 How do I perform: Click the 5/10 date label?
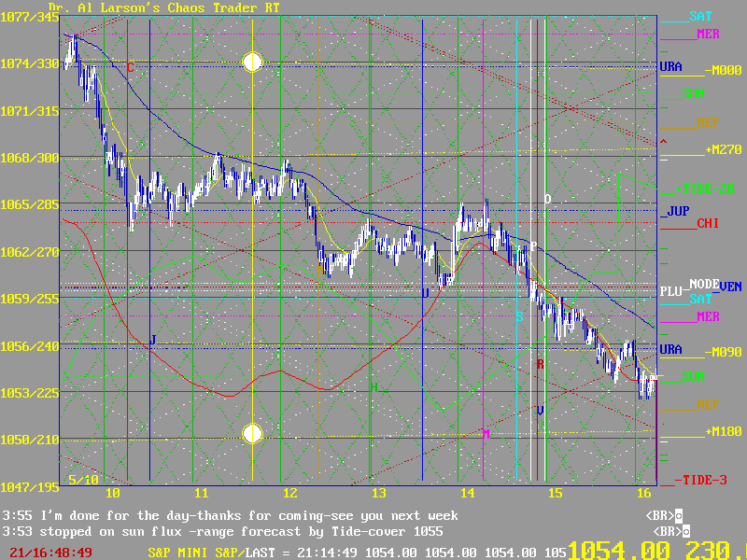[x=83, y=479]
